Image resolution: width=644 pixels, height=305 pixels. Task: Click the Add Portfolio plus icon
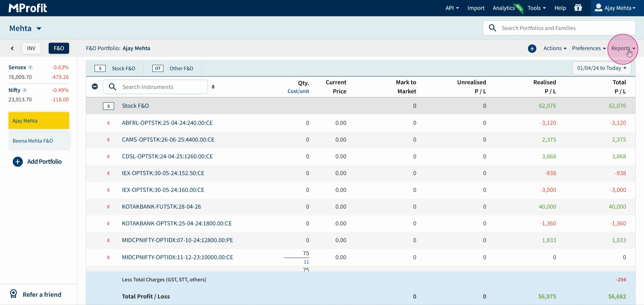[18, 162]
